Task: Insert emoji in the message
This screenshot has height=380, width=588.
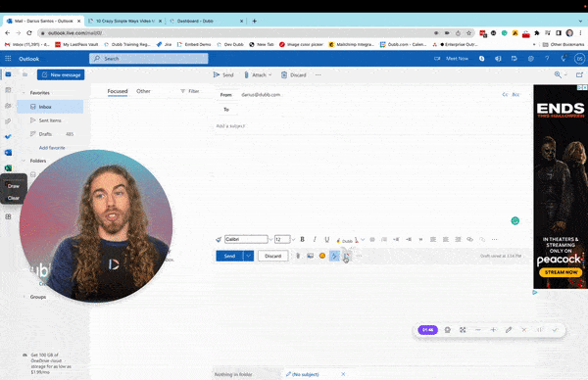Action: (x=322, y=256)
